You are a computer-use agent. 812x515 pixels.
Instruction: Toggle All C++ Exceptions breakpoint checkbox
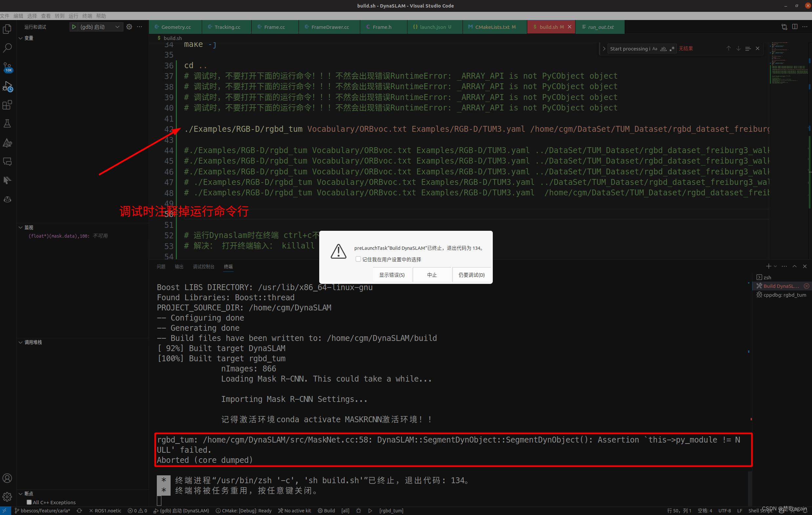click(29, 502)
